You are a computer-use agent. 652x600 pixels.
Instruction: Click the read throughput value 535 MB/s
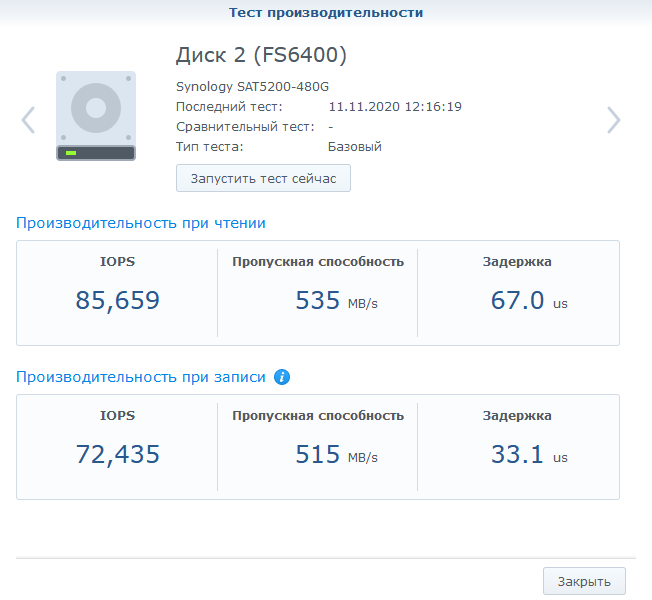point(336,300)
